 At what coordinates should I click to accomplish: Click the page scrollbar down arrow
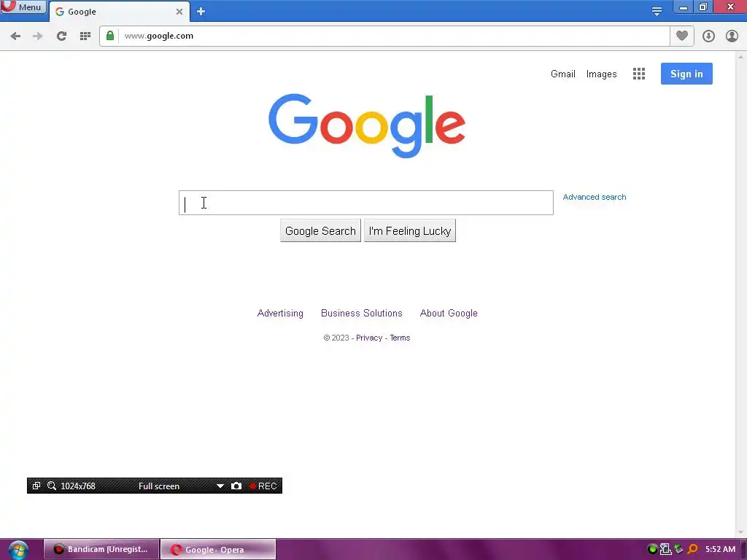click(x=741, y=532)
